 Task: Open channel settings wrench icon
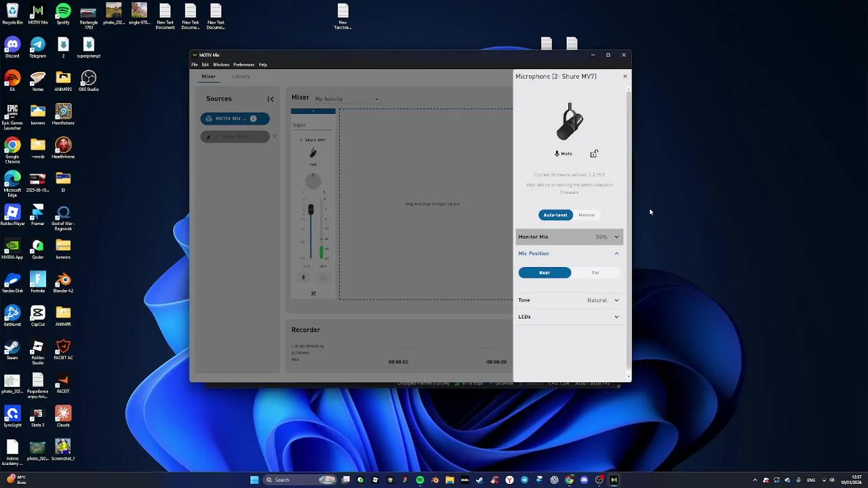pyautogui.click(x=313, y=293)
